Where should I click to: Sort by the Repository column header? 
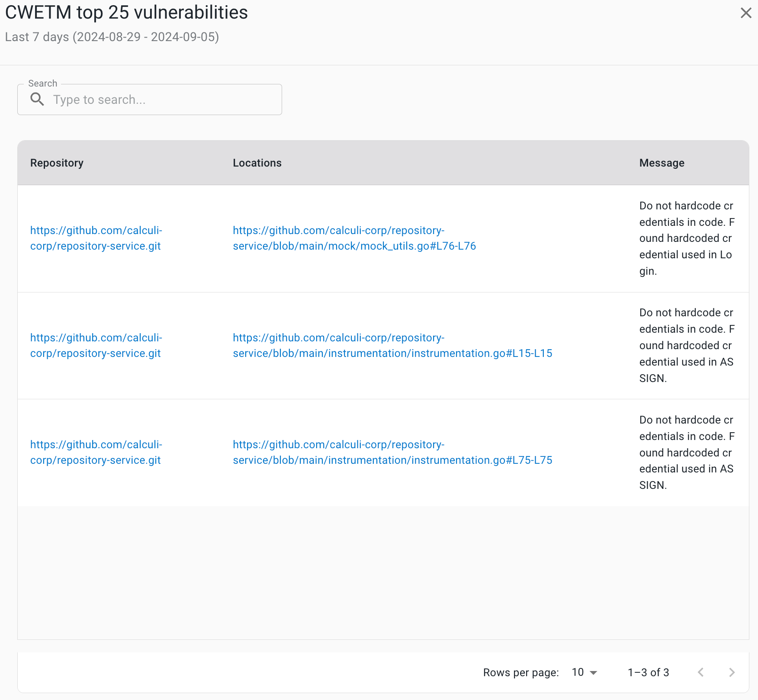coord(57,163)
